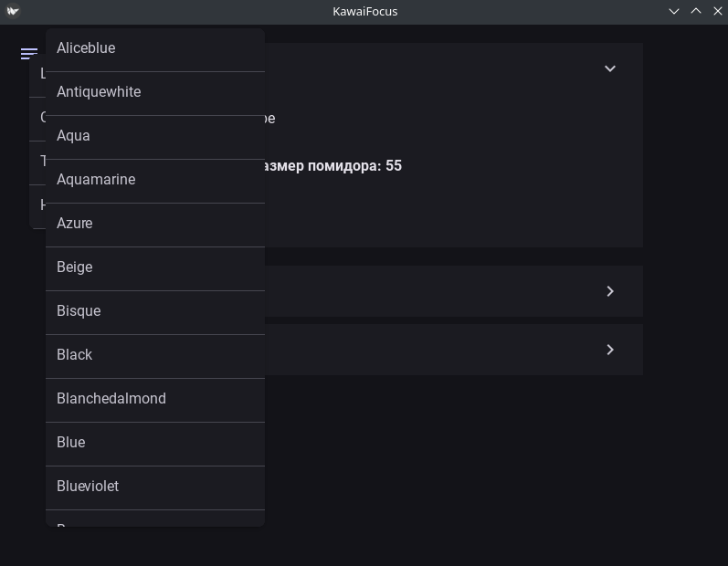Expand the second collapsed settings section

pos(609,291)
